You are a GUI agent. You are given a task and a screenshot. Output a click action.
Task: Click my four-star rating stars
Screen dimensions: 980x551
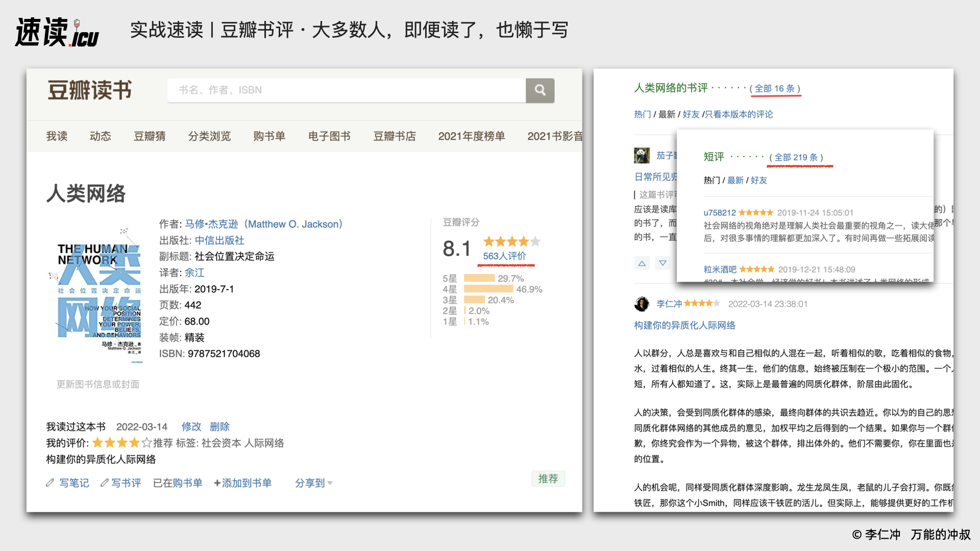click(x=122, y=443)
